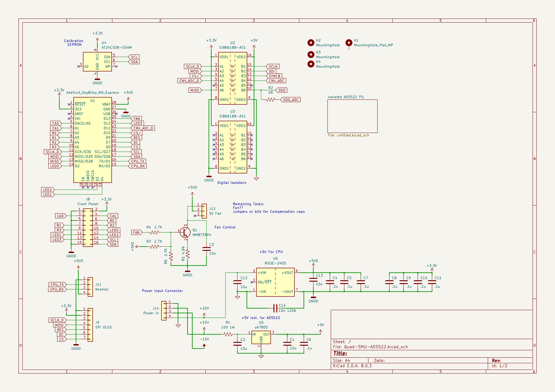Click 'KiCad E.D.A. 8.0.3' in title block

[x=352, y=366]
